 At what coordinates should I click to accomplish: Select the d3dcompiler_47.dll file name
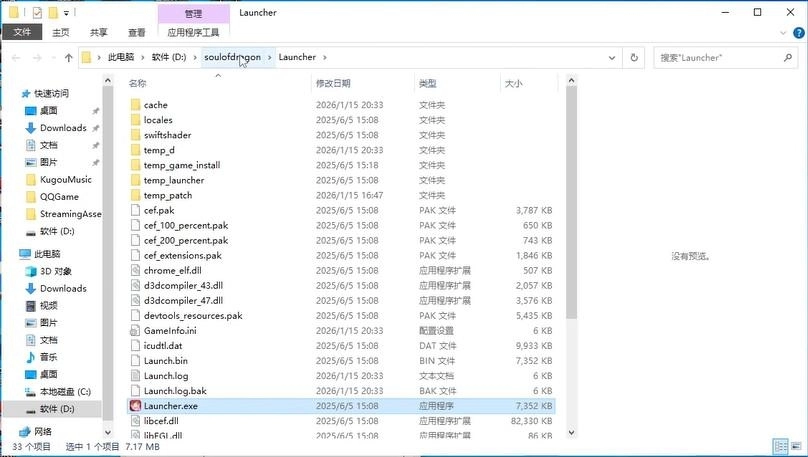tap(183, 300)
